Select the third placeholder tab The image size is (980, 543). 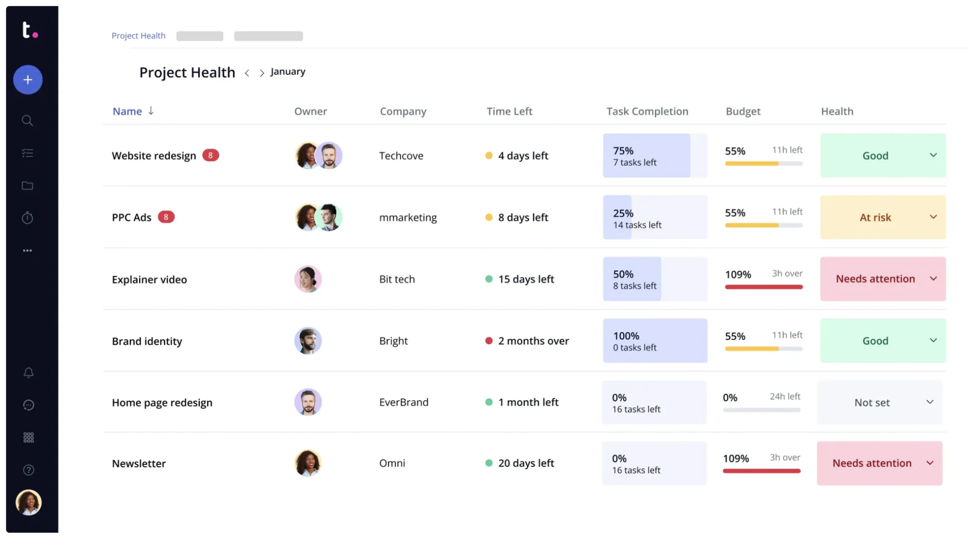point(269,36)
